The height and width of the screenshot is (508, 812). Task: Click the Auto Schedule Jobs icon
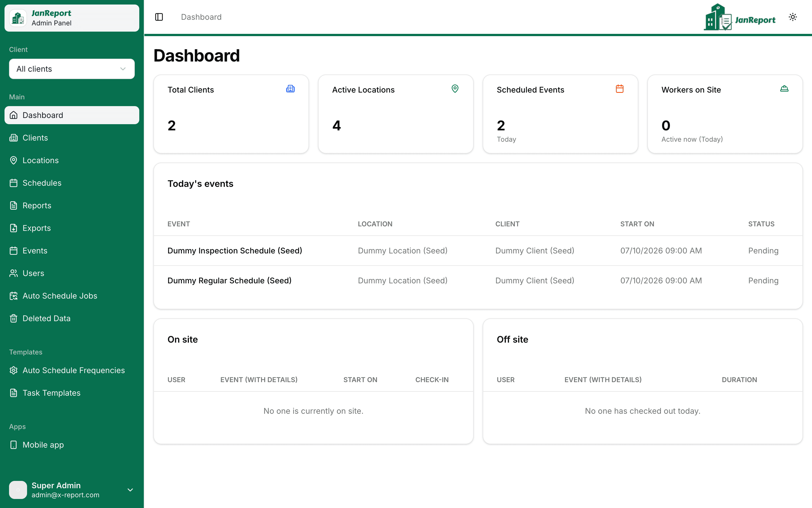coord(14,296)
